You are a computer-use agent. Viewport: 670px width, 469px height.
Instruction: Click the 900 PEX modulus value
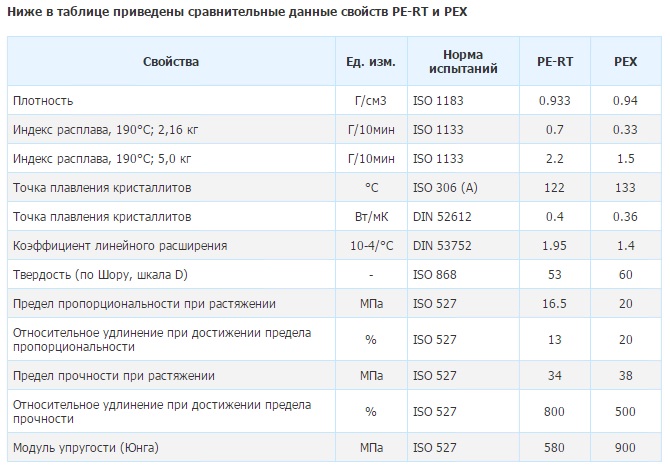625,447
